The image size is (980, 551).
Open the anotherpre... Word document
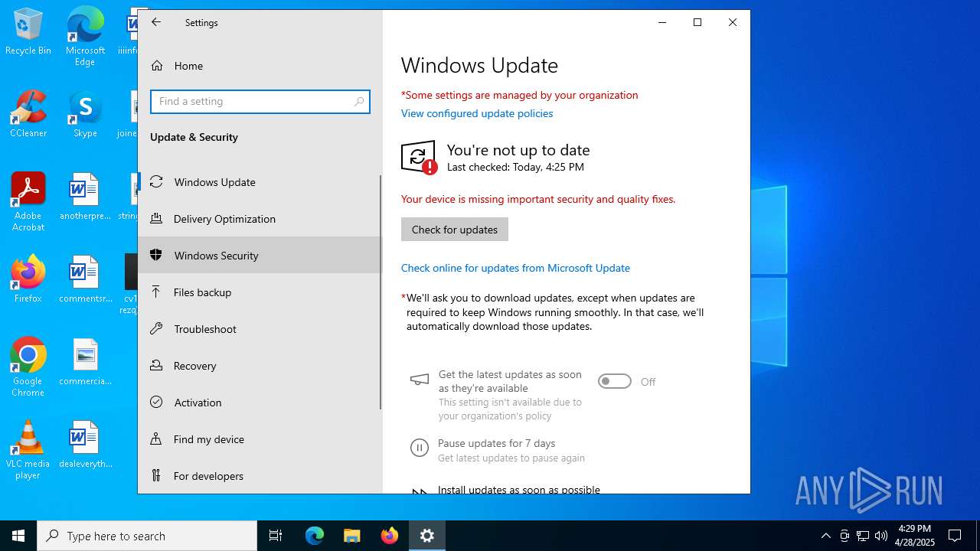point(85,196)
